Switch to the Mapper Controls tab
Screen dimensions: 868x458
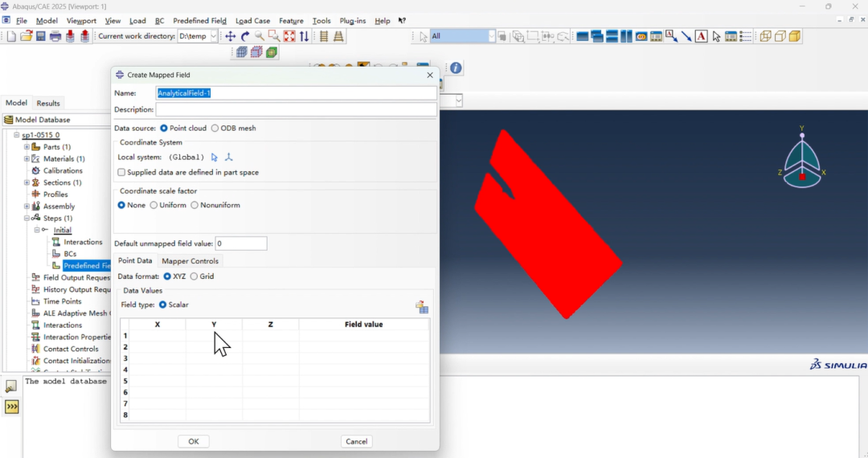pyautogui.click(x=190, y=261)
